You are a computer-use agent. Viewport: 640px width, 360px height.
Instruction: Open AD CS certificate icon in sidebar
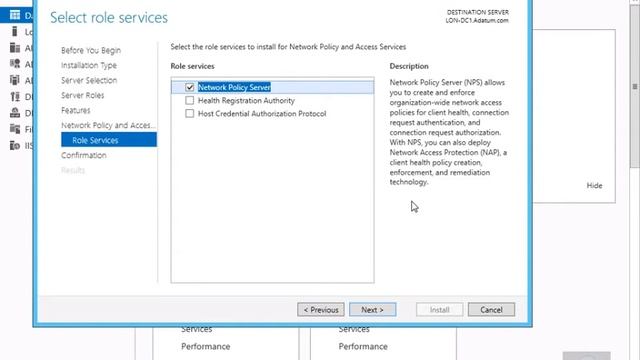pos(15,64)
